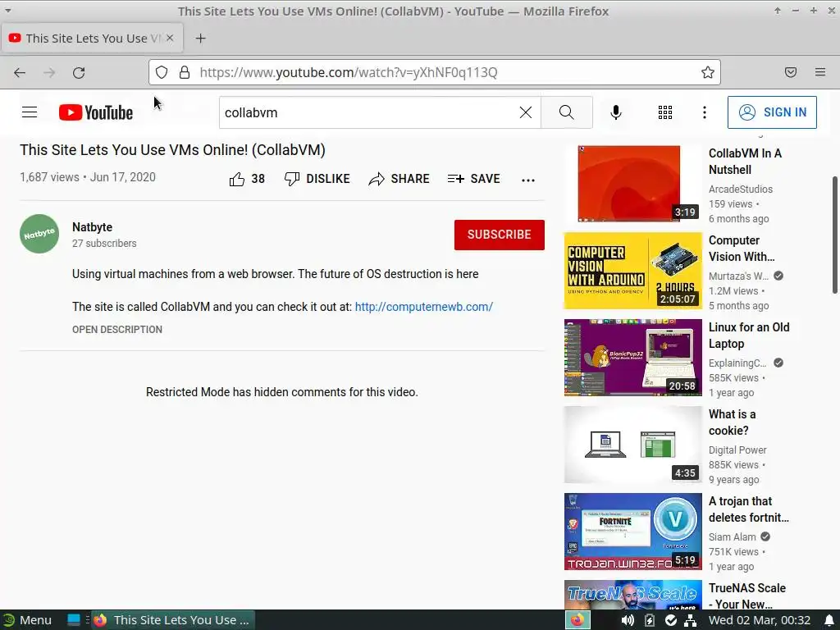Open YouTube settings three-dot menu
This screenshot has width=840, height=630.
pos(705,112)
